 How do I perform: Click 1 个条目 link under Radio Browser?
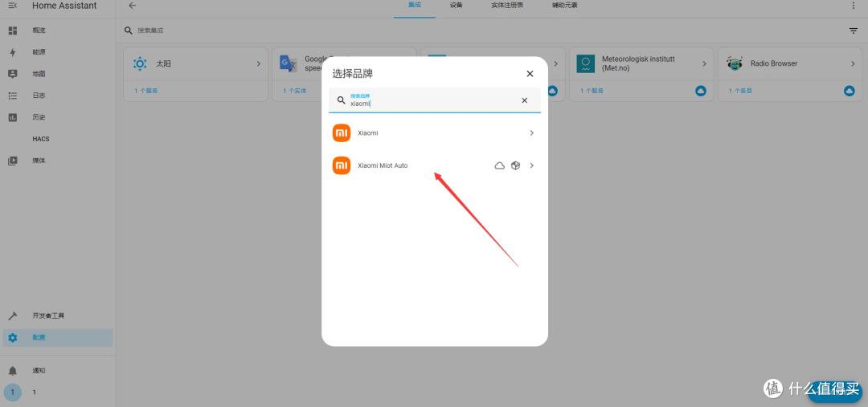(741, 91)
